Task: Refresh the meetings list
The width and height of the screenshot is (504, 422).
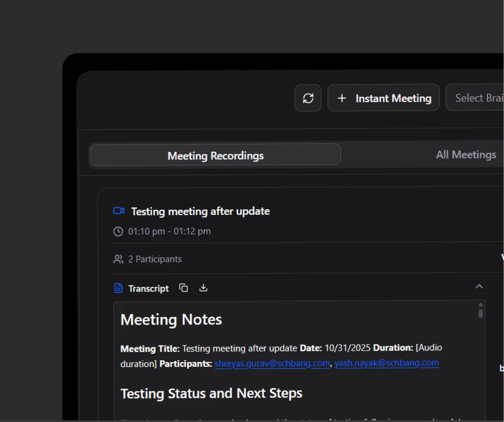Action: [x=308, y=98]
